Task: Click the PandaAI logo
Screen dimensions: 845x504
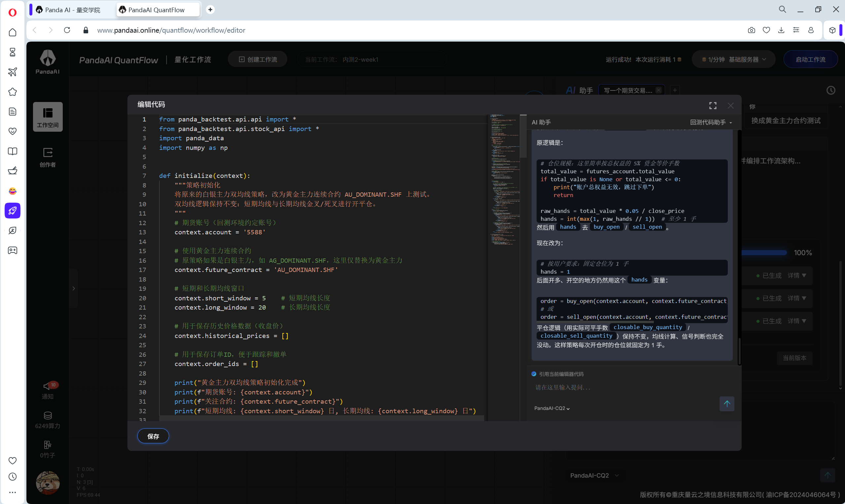Action: 48,61
